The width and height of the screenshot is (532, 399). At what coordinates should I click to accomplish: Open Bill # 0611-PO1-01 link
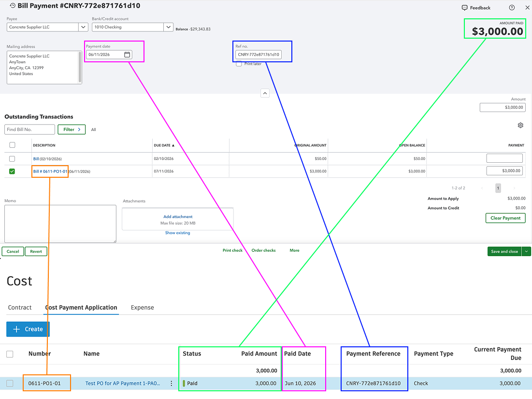[x=50, y=171]
